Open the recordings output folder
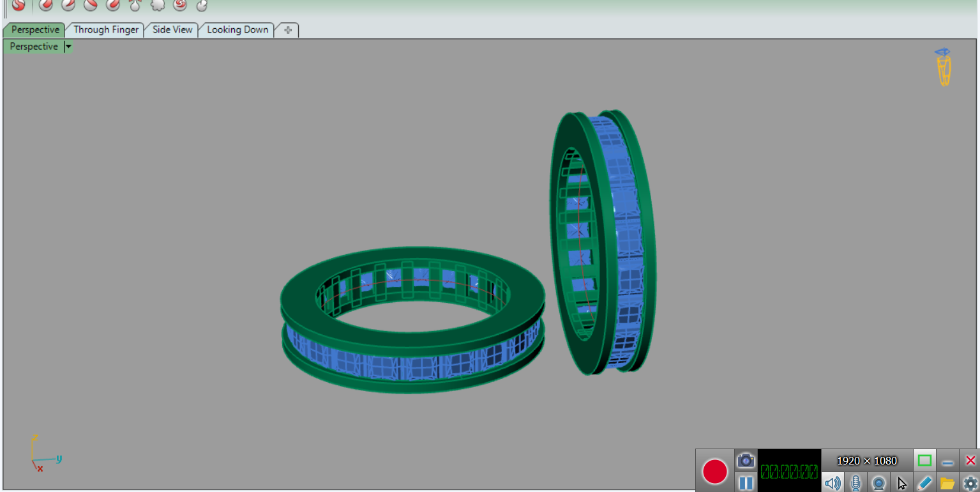Viewport: 980px width, 492px height. click(947, 483)
